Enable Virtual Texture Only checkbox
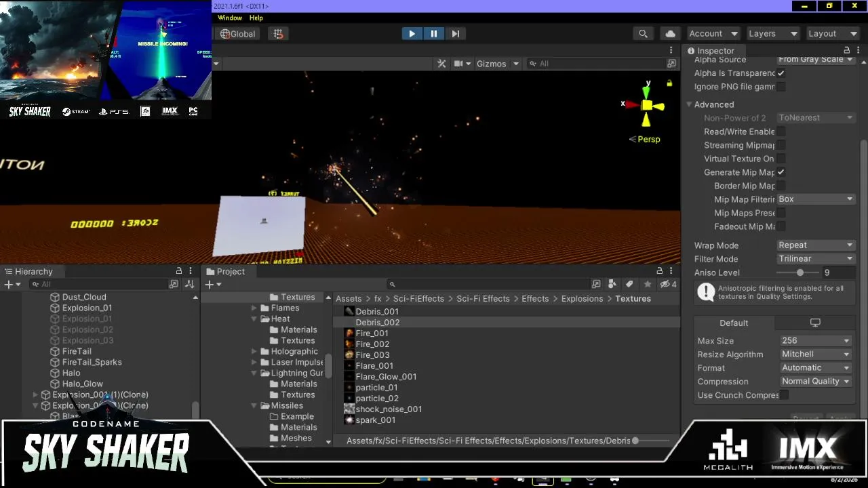This screenshot has height=488, width=868. tap(781, 159)
